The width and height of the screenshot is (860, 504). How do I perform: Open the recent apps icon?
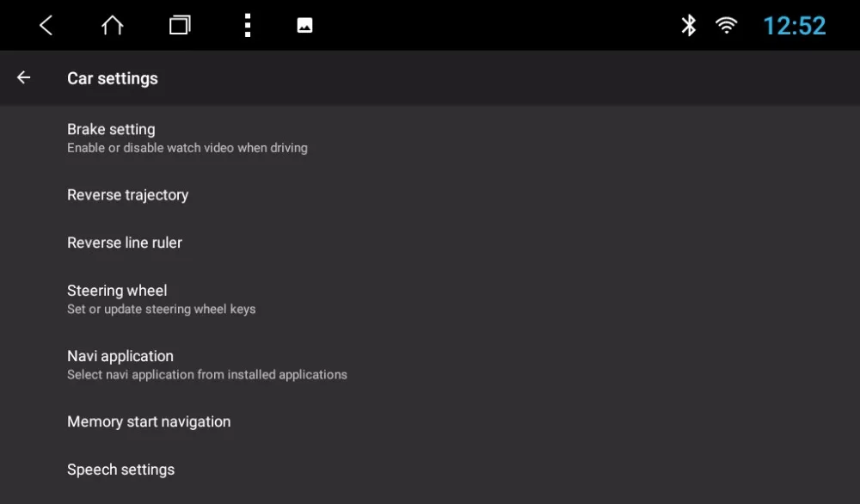pyautogui.click(x=180, y=25)
